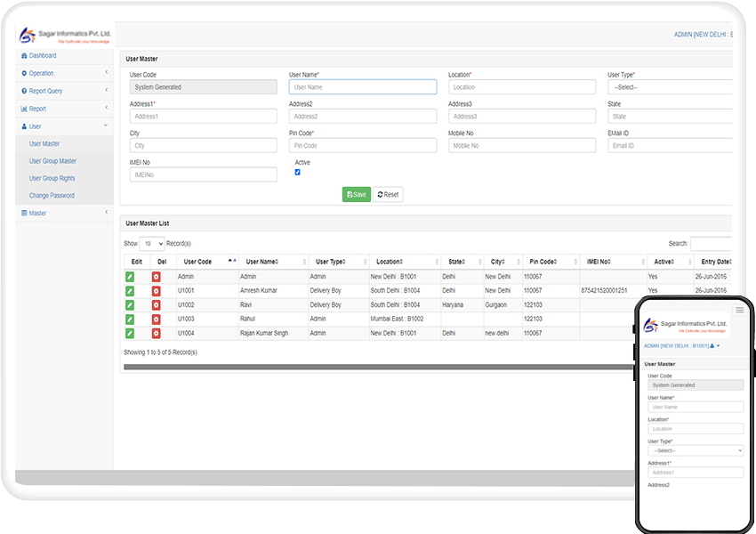
Task: Click the Reset button
Action: 388,194
